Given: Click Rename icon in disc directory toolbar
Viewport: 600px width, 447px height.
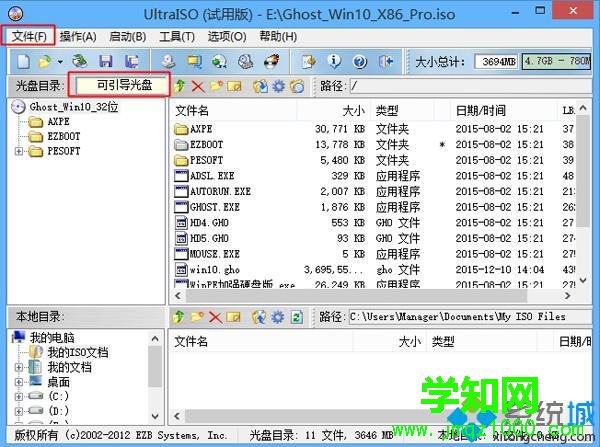Looking at the screenshot, I should [x=235, y=86].
